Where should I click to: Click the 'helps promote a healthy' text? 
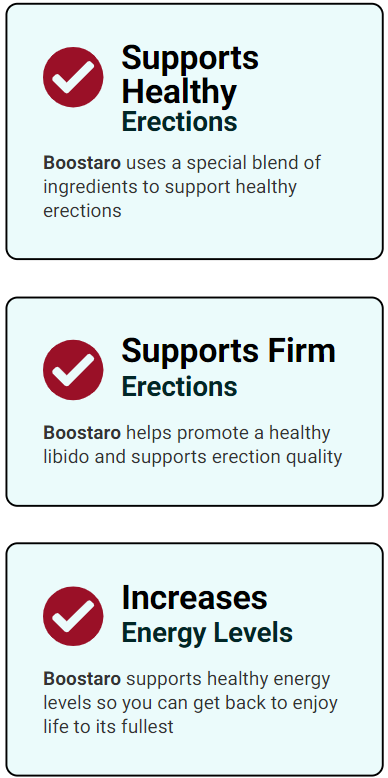point(228,434)
